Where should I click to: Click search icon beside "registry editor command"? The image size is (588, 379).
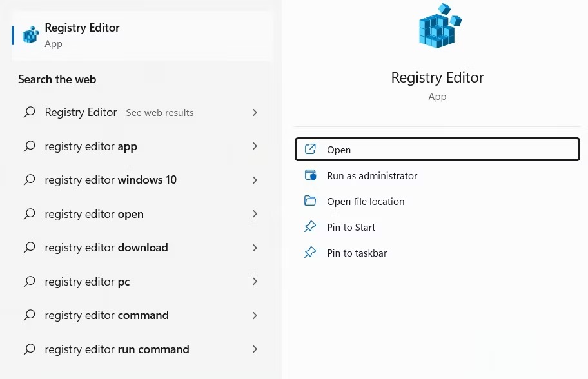tap(29, 315)
